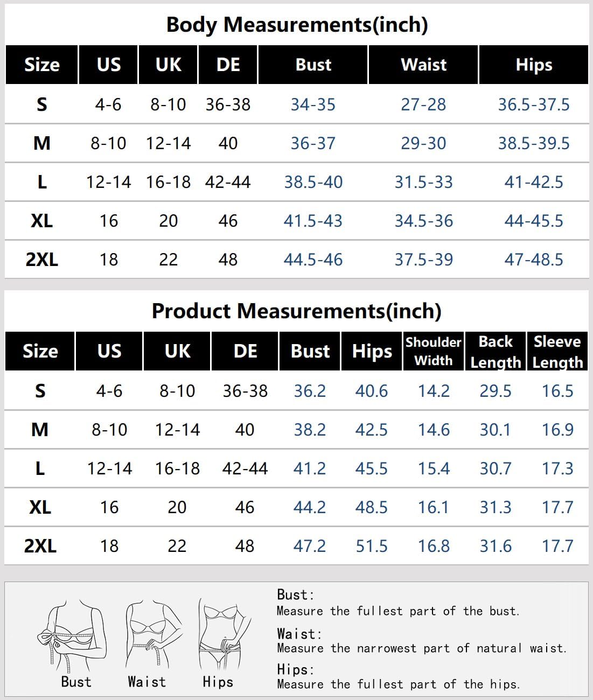Click the 29-30 waist measurement

click(423, 143)
